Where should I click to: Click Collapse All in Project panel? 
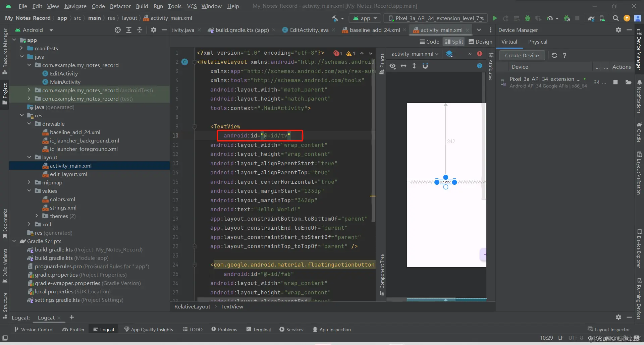(140, 30)
